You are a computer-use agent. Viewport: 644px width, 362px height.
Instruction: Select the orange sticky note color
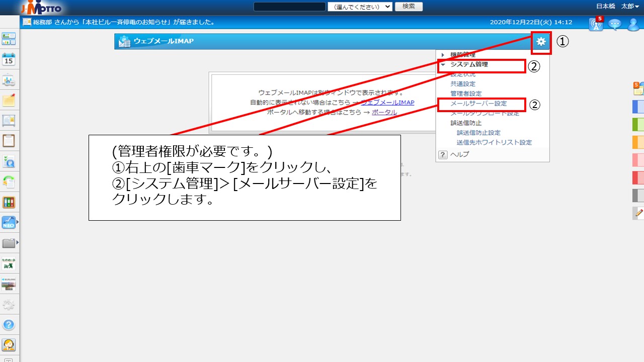(638, 142)
